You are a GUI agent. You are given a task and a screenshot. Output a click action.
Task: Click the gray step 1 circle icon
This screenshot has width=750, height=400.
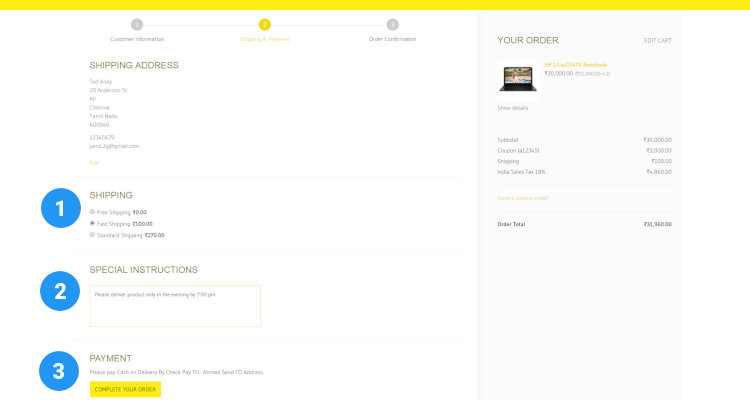137,24
